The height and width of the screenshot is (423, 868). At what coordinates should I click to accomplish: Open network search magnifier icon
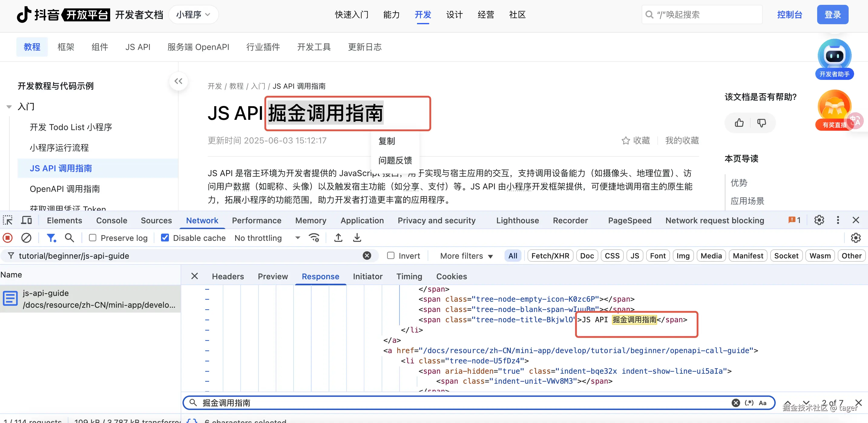point(69,238)
